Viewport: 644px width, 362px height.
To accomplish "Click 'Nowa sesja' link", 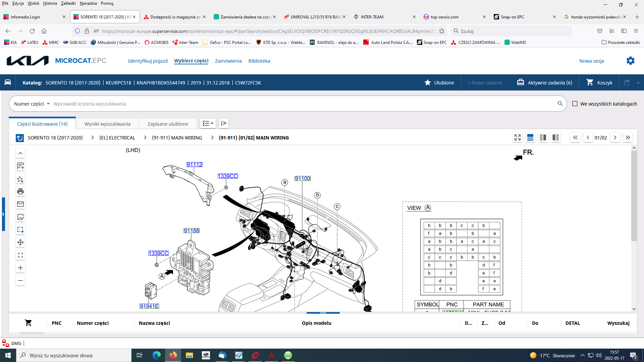I will click(591, 61).
